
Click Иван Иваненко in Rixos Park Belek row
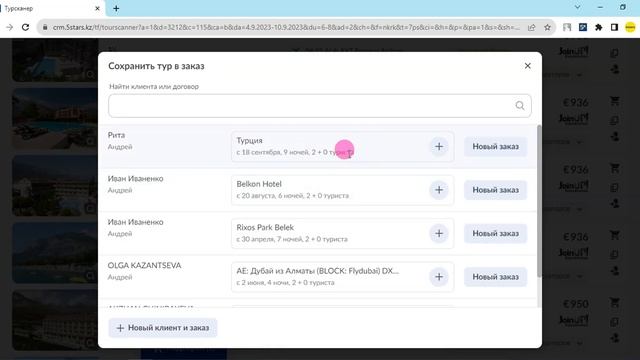[x=136, y=222]
